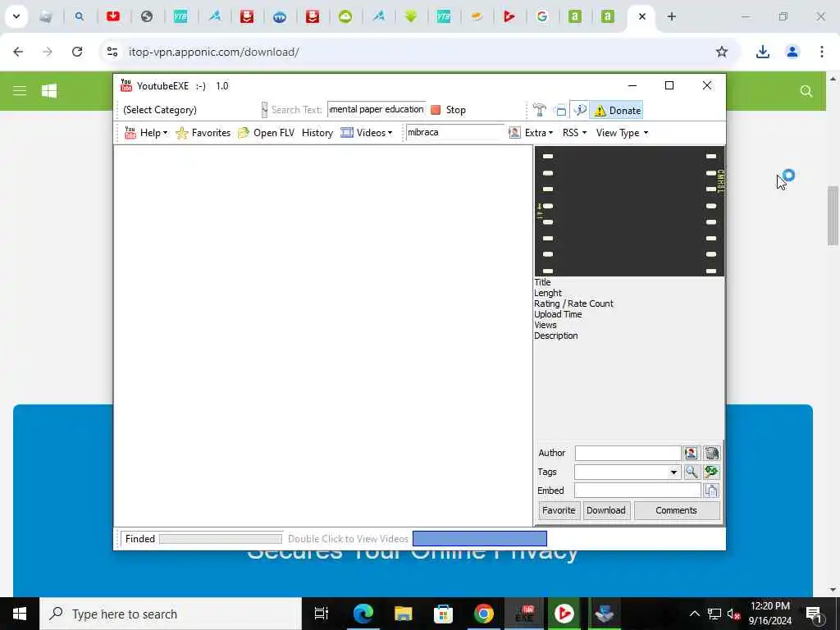Switch to the Google tab
Screen dimensions: 840x630
click(x=541, y=16)
